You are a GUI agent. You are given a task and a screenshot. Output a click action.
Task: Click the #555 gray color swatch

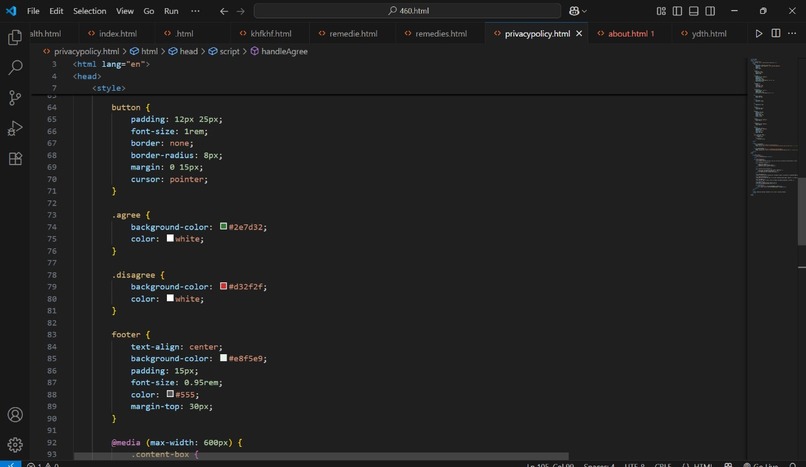(170, 394)
